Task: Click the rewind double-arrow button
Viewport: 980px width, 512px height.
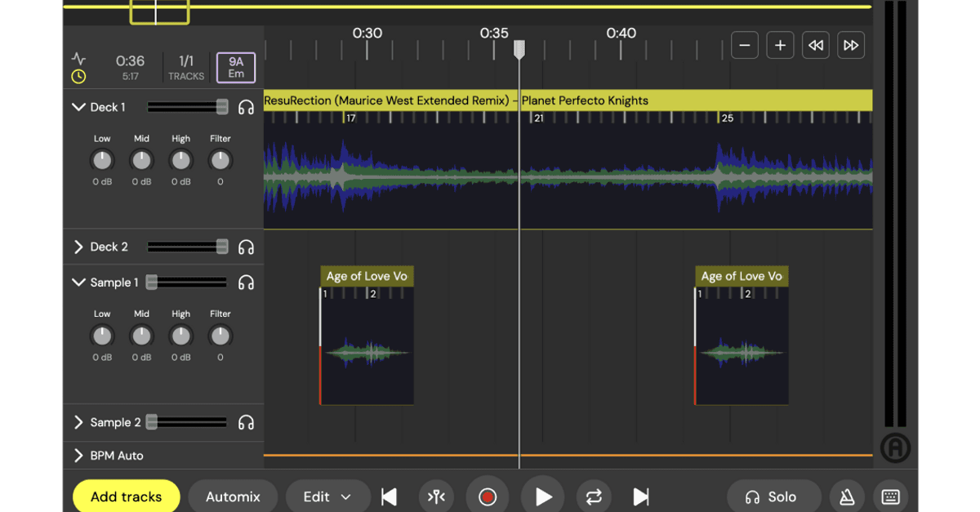Action: click(x=815, y=46)
